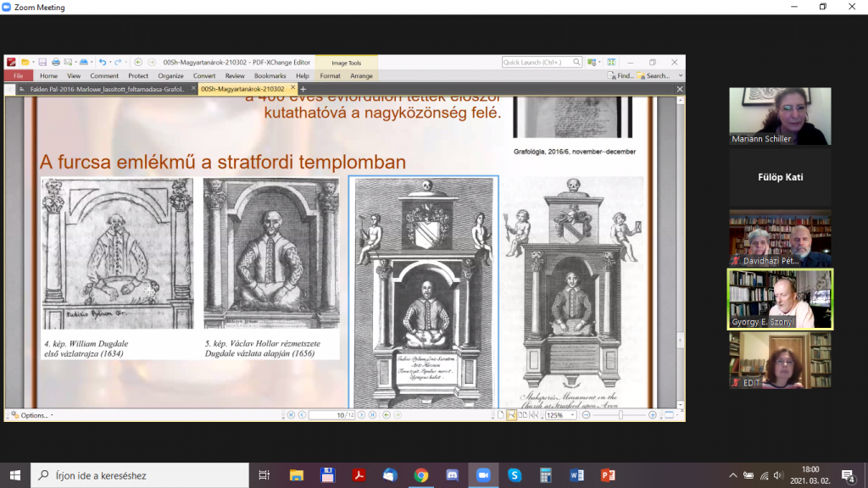Open the Home ribbon tab
Viewport: 868px width, 488px height.
48,75
